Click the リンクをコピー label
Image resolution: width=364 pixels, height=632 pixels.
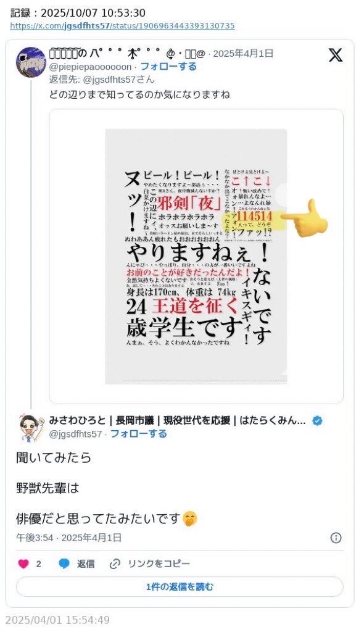pos(159,563)
